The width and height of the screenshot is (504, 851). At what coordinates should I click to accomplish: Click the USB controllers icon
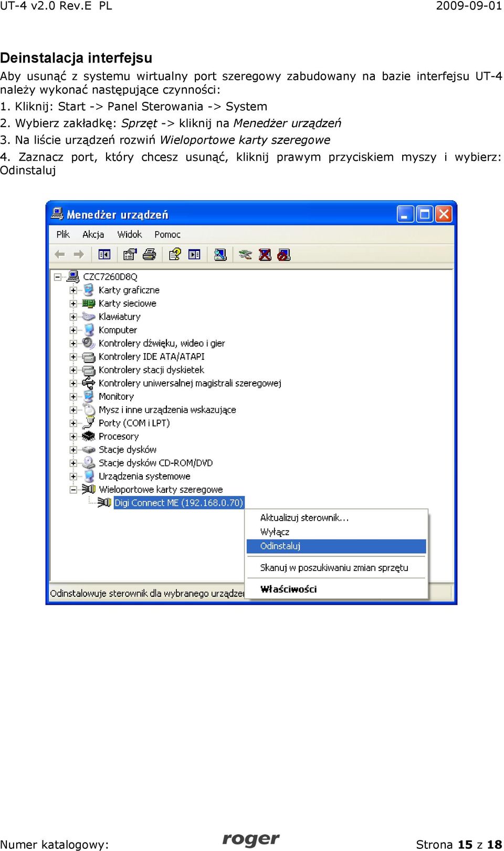click(89, 383)
